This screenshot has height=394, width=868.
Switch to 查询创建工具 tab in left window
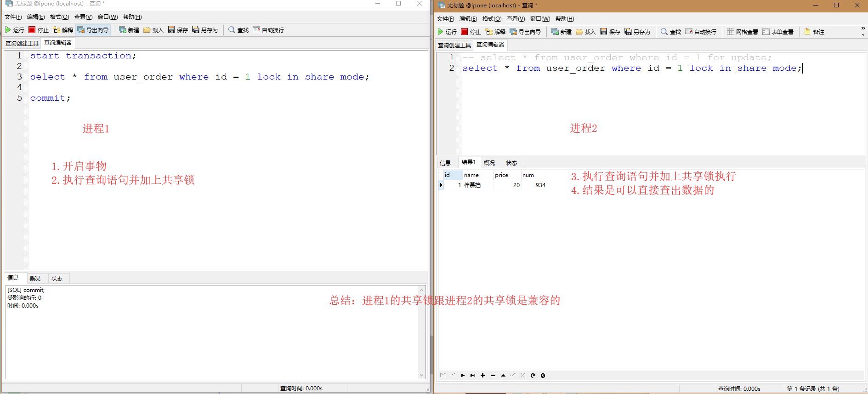pyautogui.click(x=22, y=43)
